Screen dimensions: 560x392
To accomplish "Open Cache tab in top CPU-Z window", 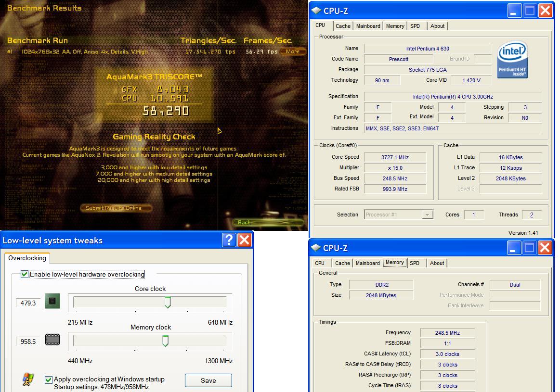I will click(x=343, y=26).
